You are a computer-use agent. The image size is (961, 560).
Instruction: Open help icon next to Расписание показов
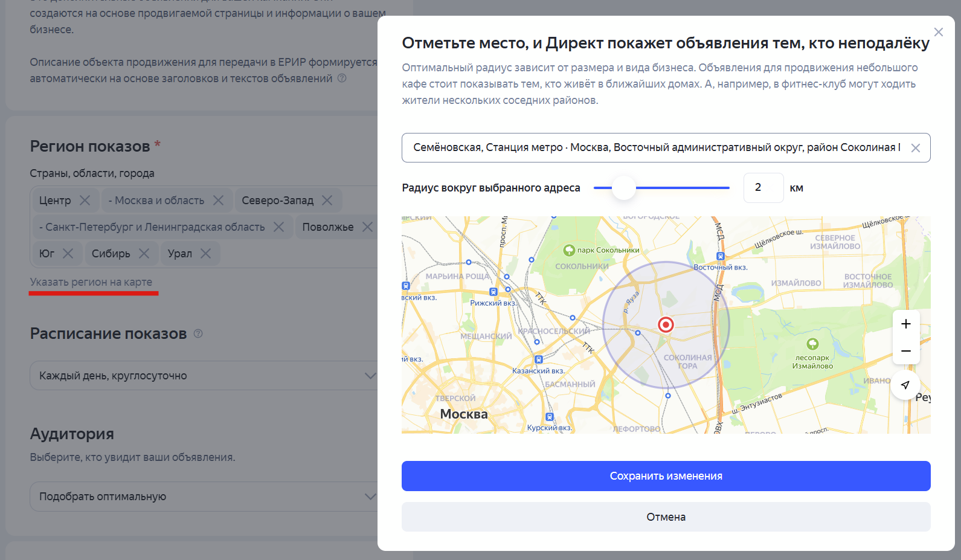(198, 333)
